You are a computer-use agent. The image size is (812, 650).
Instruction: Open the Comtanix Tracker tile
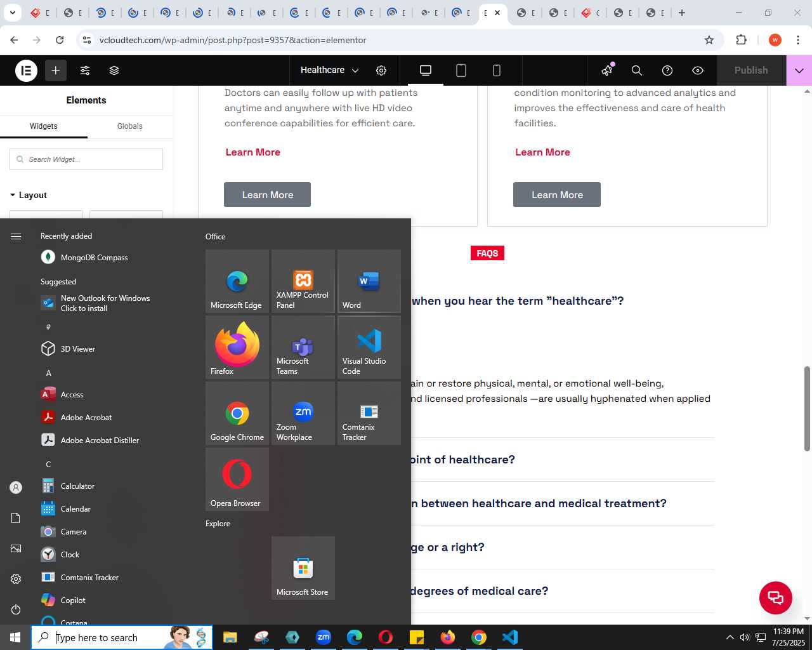(x=369, y=413)
